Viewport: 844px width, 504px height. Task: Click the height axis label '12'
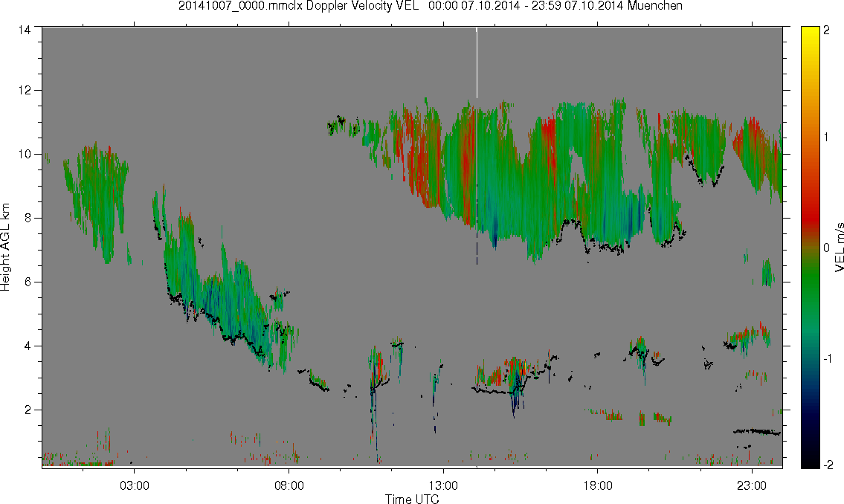coord(24,91)
